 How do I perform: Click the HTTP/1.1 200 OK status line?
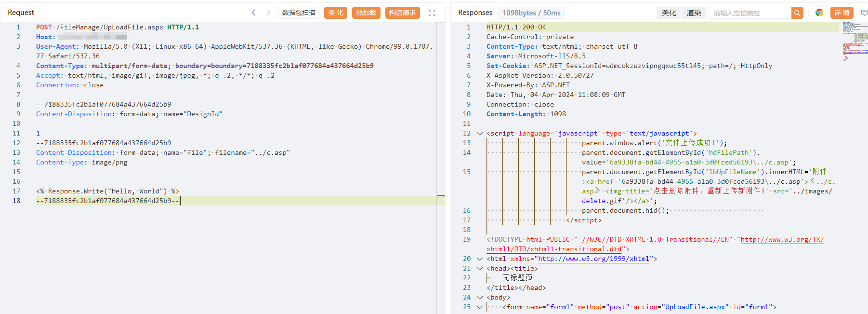(516, 27)
